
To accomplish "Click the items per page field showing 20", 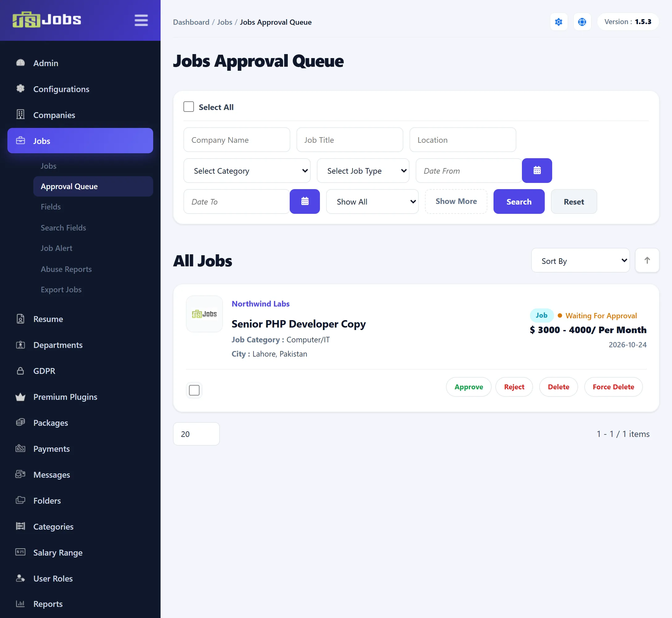I will click(x=196, y=434).
